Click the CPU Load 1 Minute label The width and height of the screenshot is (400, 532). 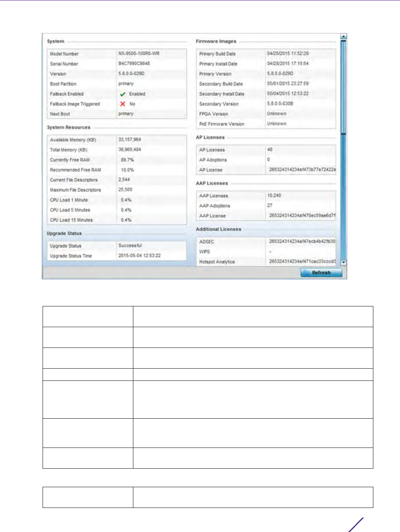pos(69,200)
